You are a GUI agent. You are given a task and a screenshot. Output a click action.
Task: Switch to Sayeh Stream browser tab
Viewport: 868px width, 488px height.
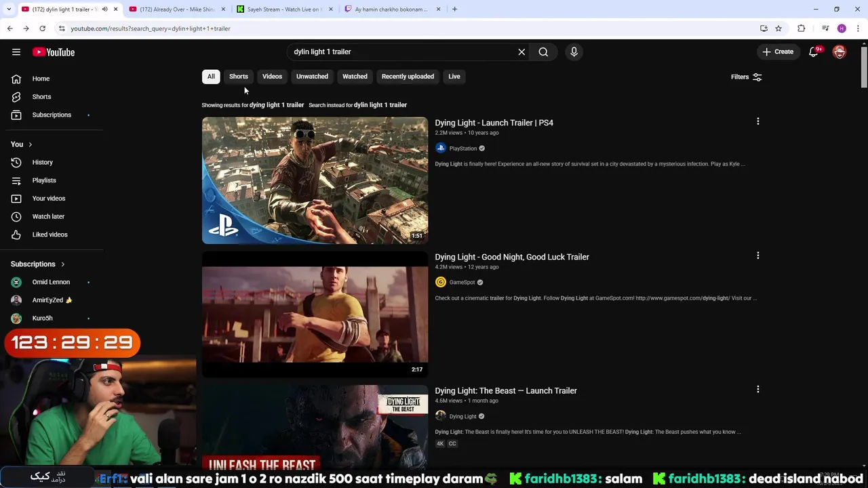point(283,9)
